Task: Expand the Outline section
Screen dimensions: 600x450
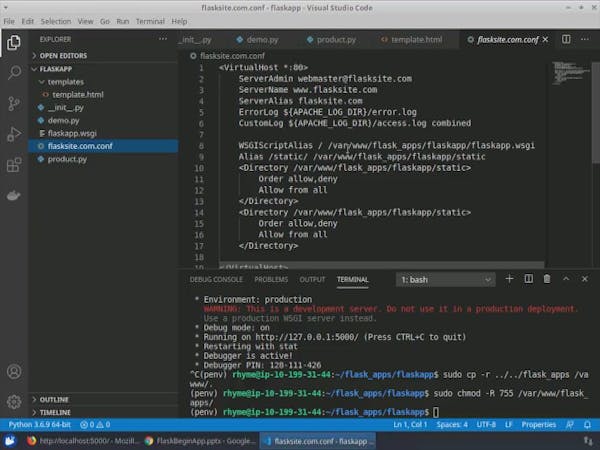Action: pyautogui.click(x=51, y=399)
